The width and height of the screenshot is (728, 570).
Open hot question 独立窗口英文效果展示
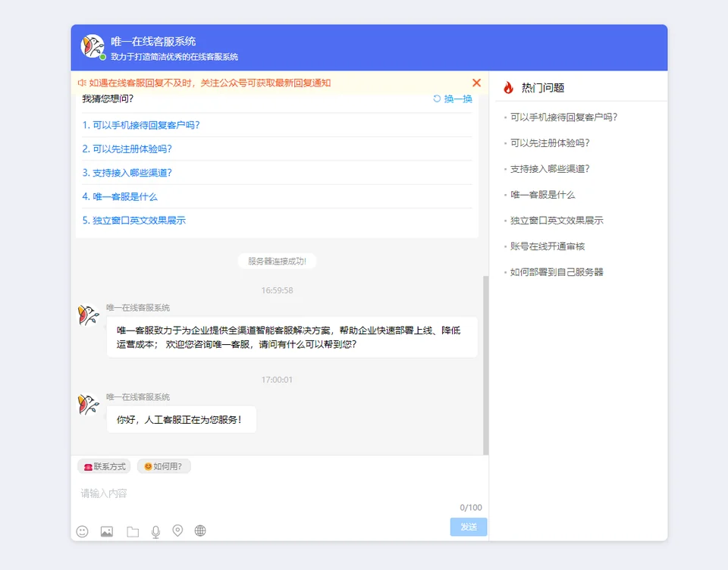coord(557,221)
